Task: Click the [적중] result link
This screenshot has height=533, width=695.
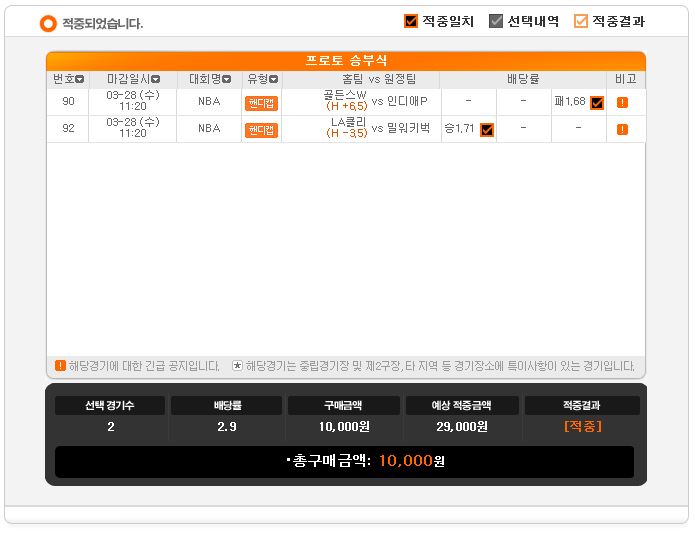Action: (x=582, y=426)
